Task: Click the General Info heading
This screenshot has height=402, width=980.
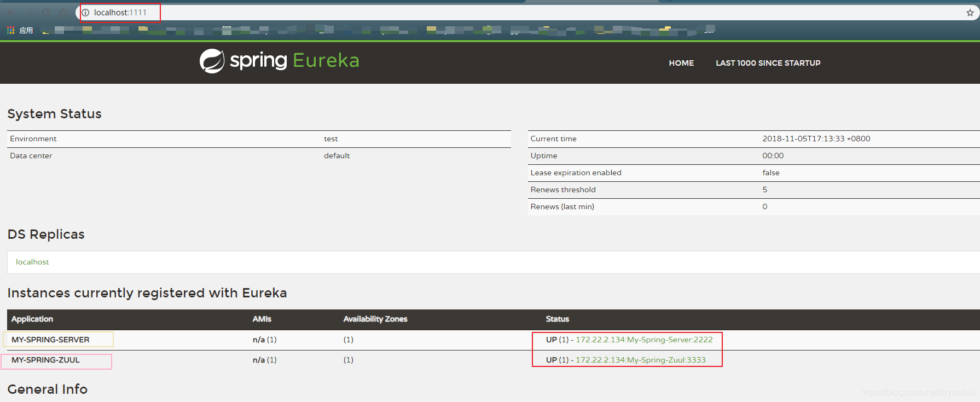Action: point(48,389)
